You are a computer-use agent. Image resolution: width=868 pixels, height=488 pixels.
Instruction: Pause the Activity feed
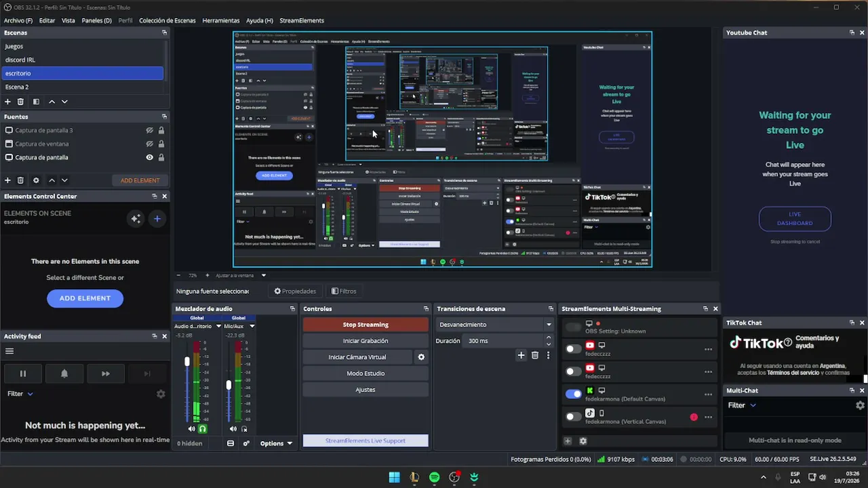click(22, 373)
